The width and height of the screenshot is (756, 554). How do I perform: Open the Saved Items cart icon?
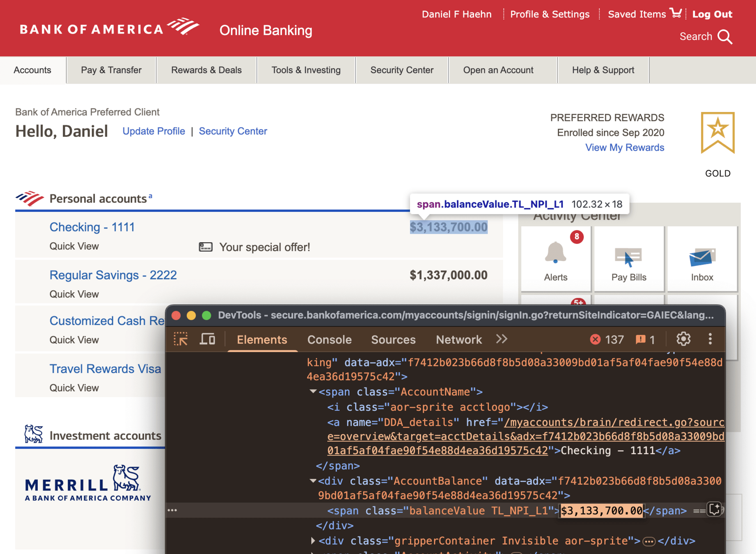point(676,13)
